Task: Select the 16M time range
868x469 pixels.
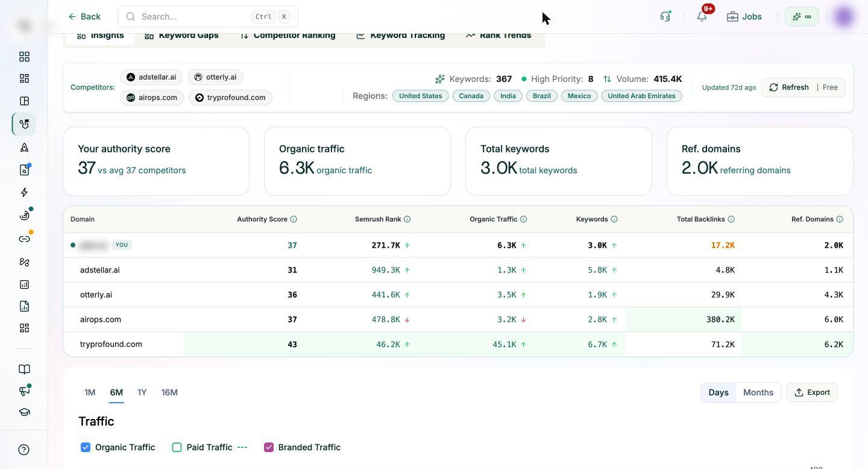Action: [169, 392]
